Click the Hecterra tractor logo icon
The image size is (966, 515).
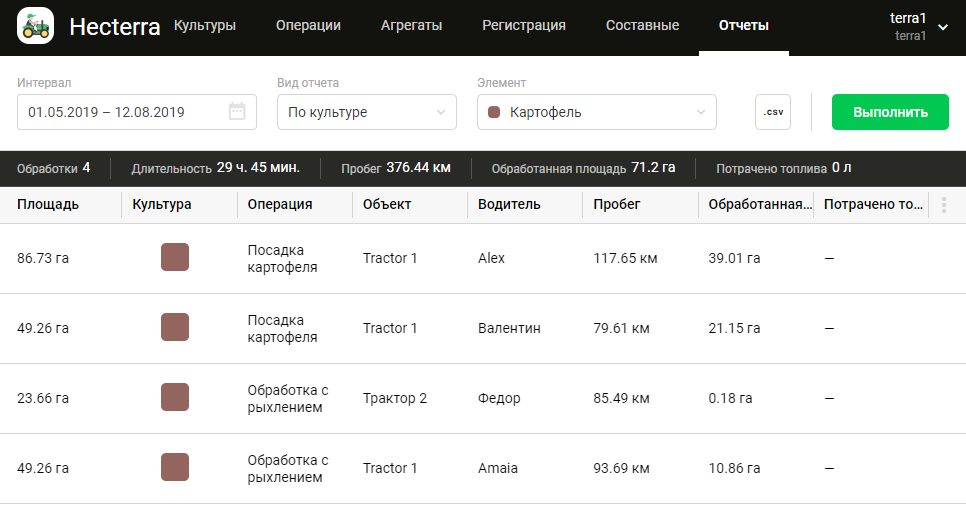point(35,26)
